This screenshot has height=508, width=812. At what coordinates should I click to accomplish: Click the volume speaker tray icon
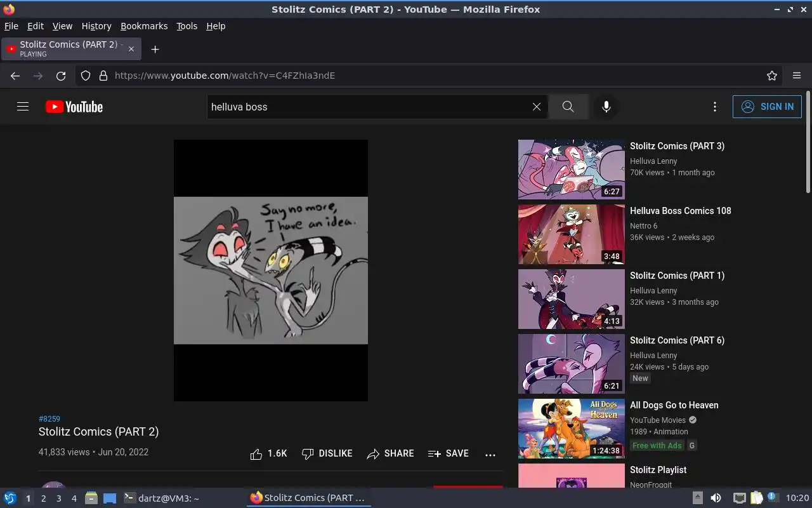tap(716, 498)
